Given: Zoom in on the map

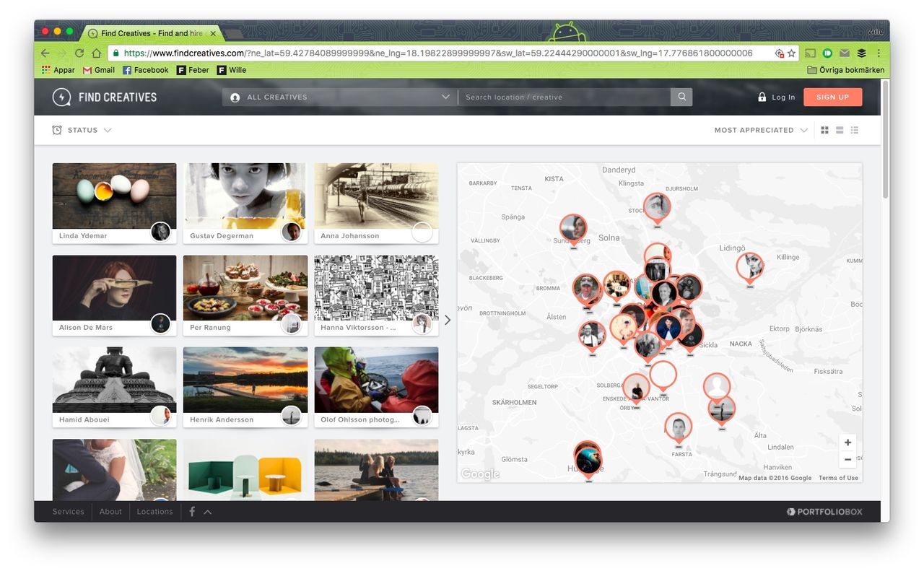Looking at the screenshot, I should click(847, 443).
